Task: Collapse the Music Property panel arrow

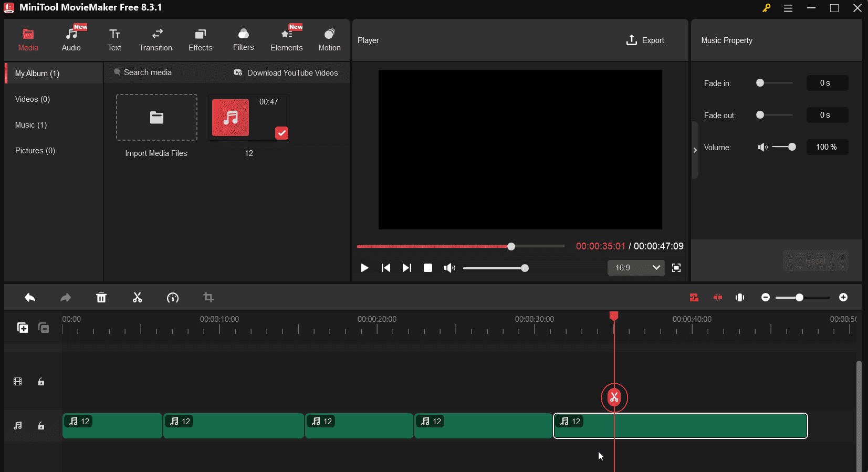Action: (695, 150)
